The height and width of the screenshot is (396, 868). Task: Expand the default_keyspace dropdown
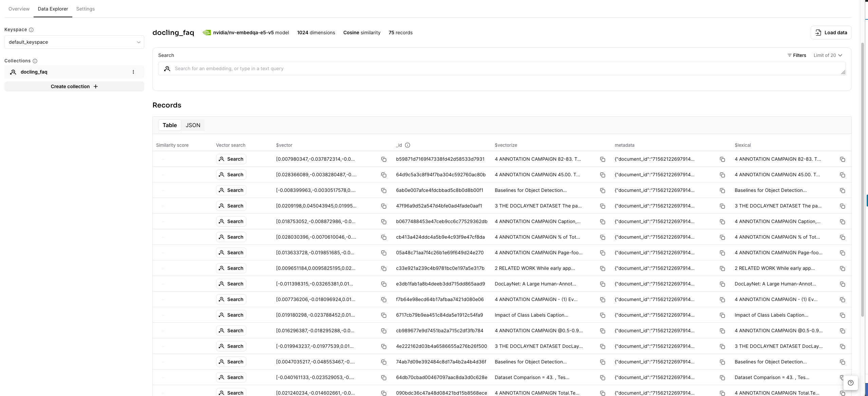pos(74,42)
